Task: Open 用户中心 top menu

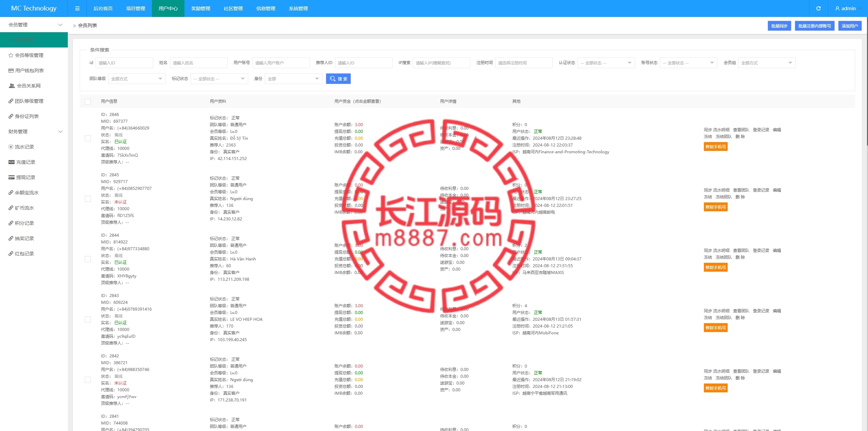Action: (168, 8)
